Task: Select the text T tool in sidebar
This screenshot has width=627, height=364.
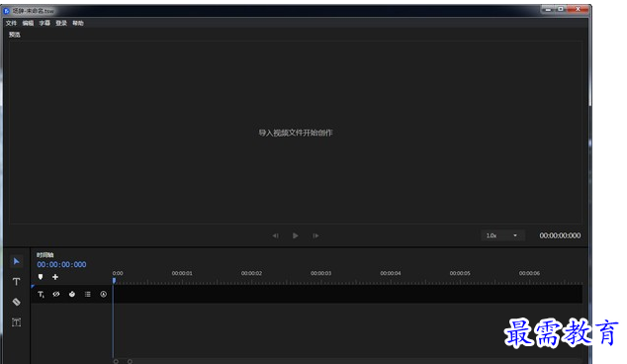Action: 17,282
